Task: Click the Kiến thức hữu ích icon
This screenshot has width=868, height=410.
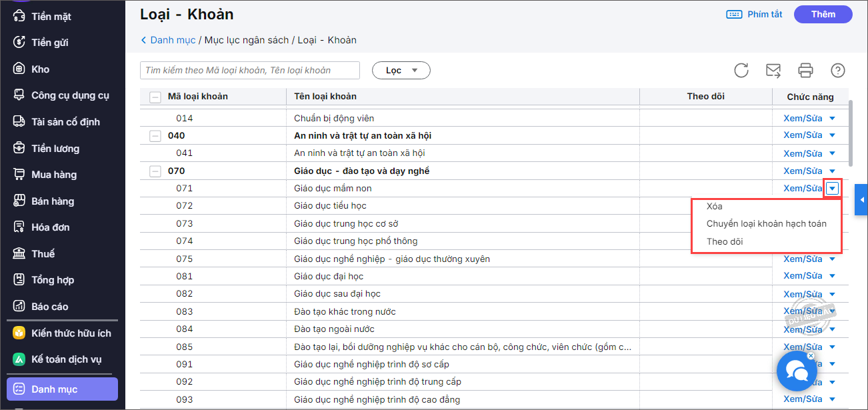Action: click(20, 333)
